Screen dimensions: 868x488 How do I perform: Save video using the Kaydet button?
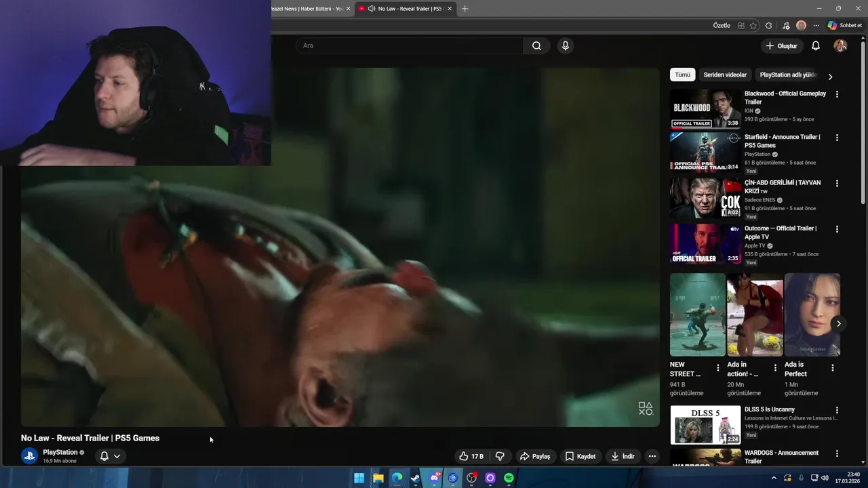point(580,456)
